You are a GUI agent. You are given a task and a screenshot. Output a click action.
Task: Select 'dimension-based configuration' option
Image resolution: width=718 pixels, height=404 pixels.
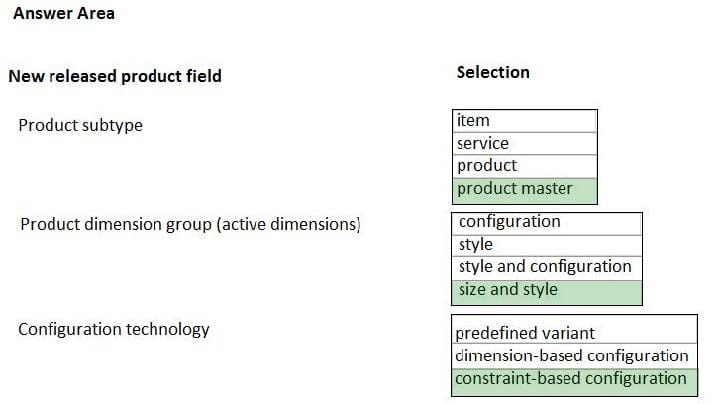(574, 356)
